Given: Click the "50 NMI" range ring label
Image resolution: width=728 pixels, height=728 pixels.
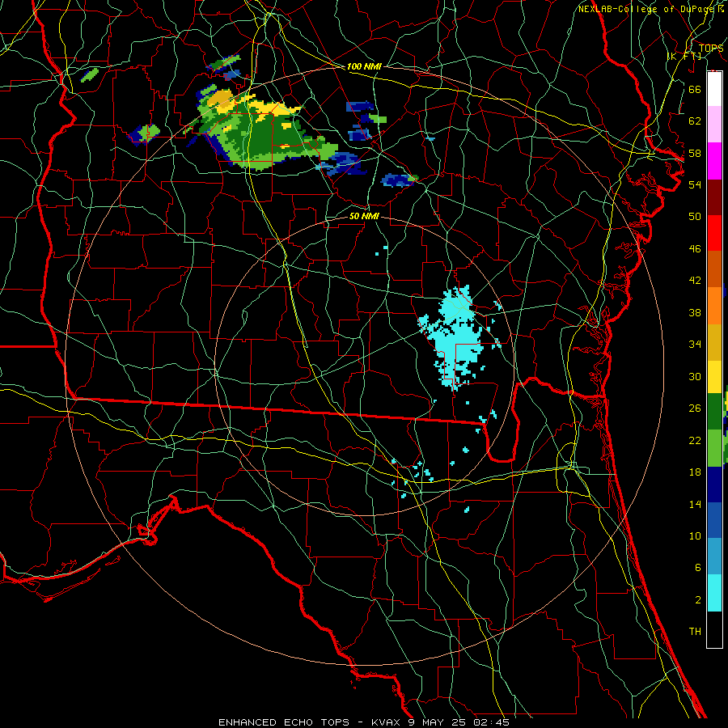Looking at the screenshot, I should coord(364,216).
